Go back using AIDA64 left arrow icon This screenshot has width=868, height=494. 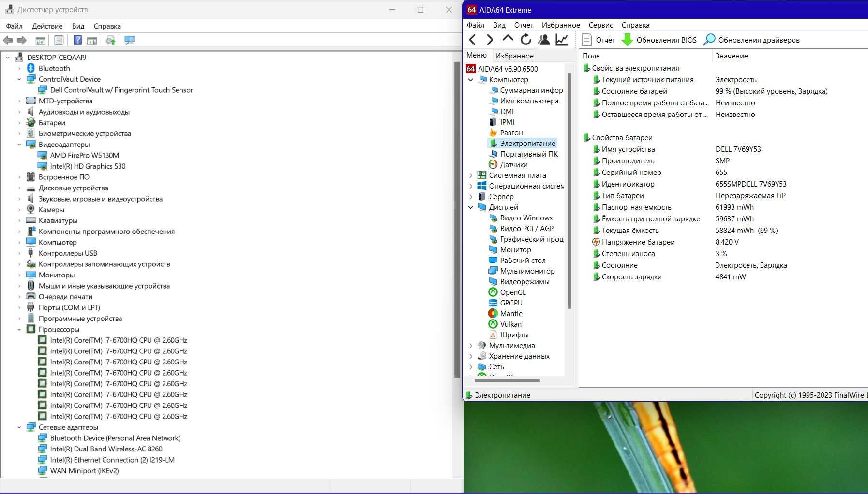(473, 40)
